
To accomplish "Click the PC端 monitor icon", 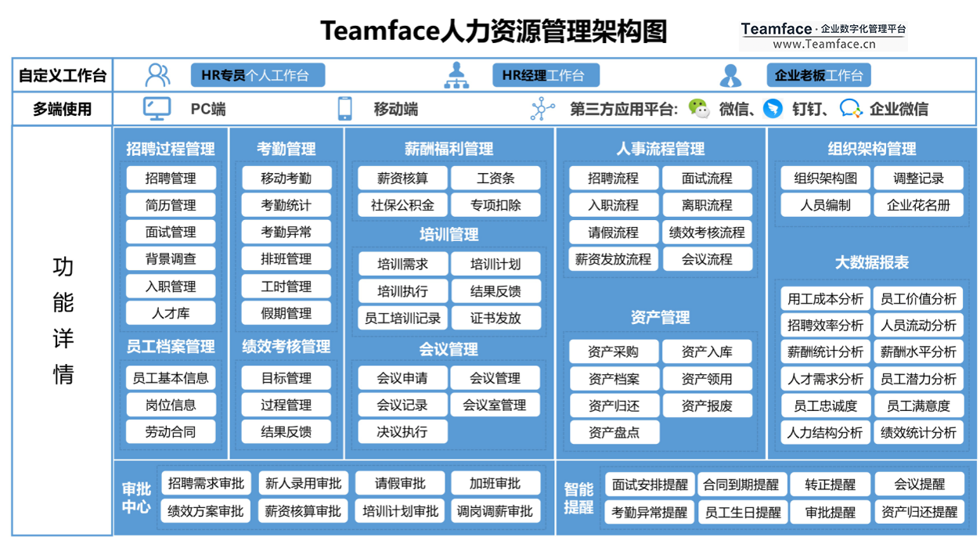I will pyautogui.click(x=157, y=109).
